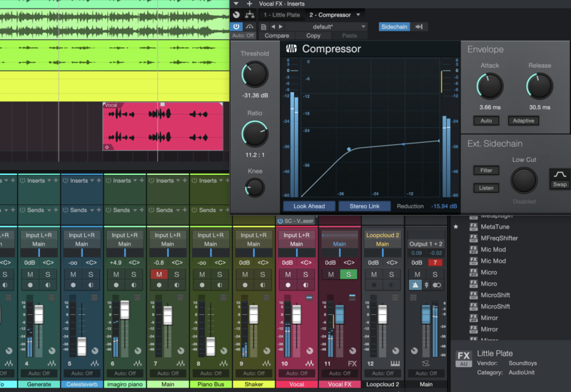Select the 2 - Compressor tab

click(x=328, y=14)
